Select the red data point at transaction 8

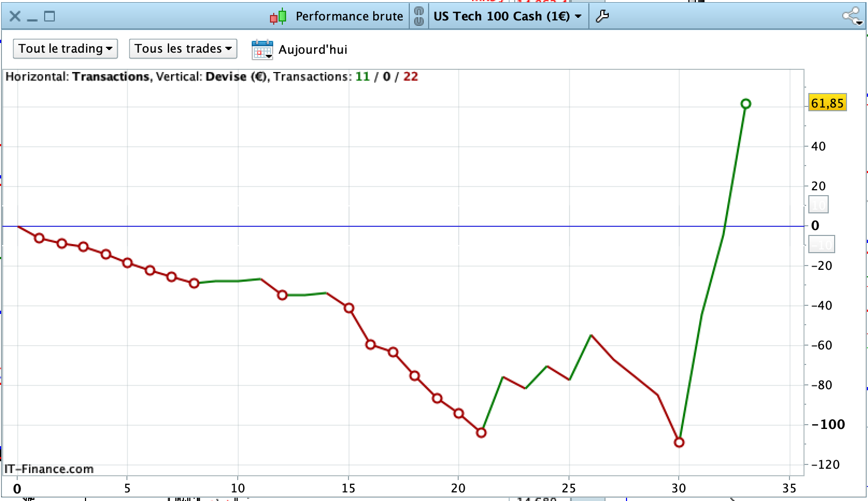pyautogui.click(x=194, y=283)
